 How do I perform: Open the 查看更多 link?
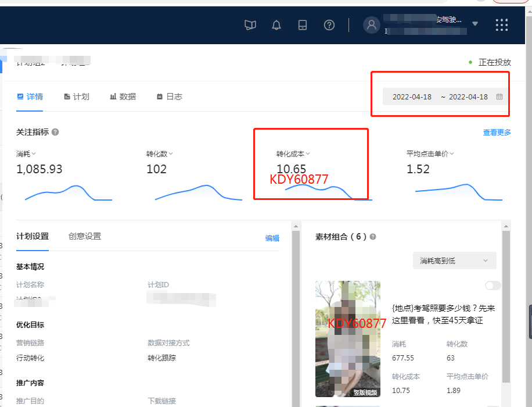(x=497, y=133)
